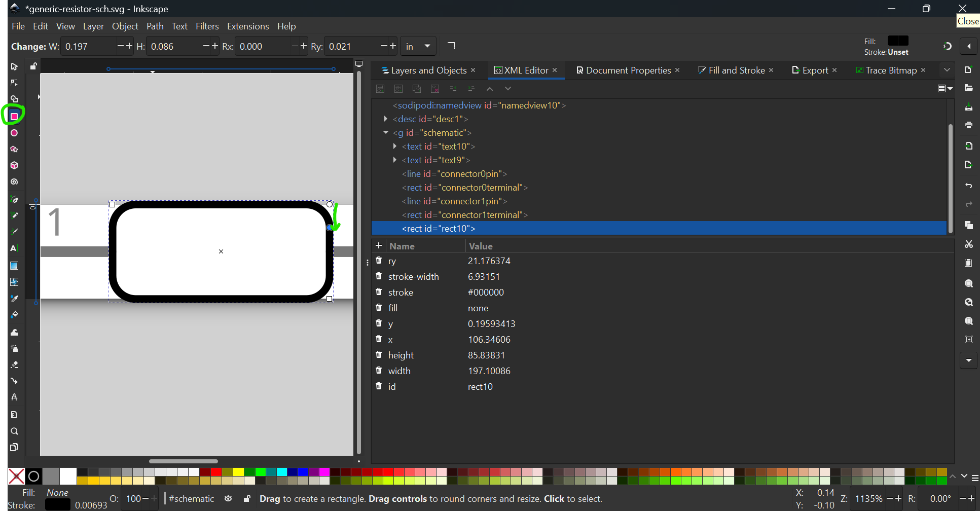
Task: Toggle layer visibility eye in status bar
Action: point(228,499)
